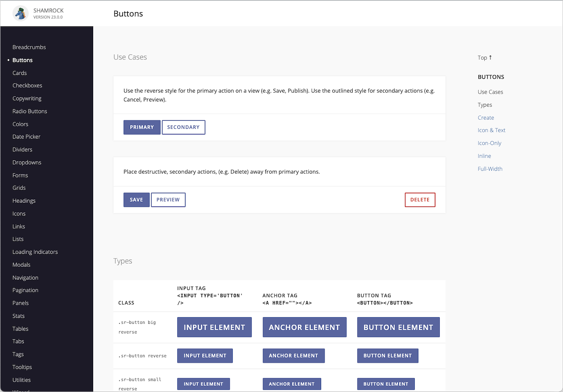This screenshot has width=563, height=392.
Task: Open Checkboxes in the sidebar
Action: click(27, 86)
